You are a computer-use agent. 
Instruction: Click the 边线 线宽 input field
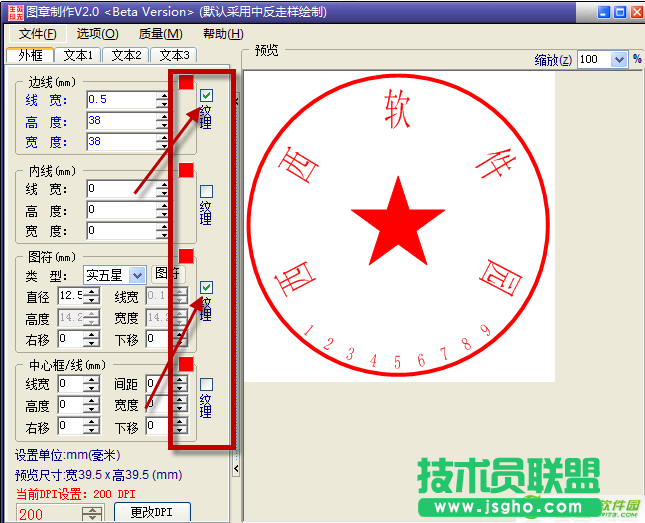coord(121,100)
